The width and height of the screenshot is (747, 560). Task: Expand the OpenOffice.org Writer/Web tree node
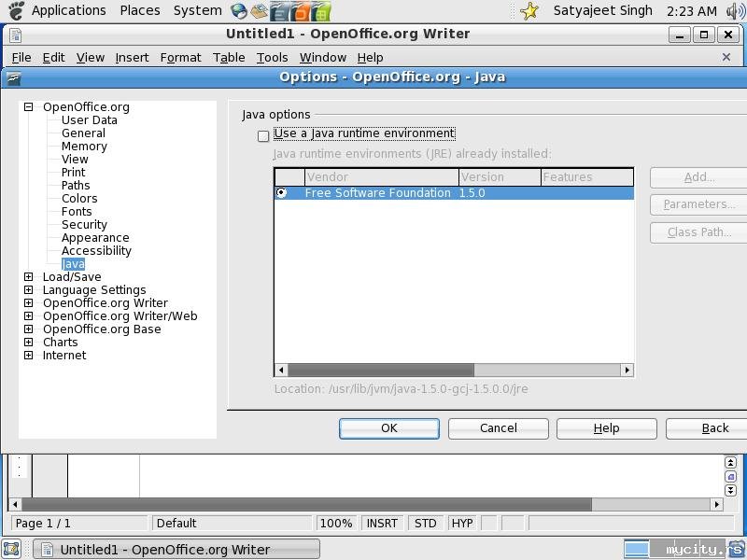(x=29, y=316)
